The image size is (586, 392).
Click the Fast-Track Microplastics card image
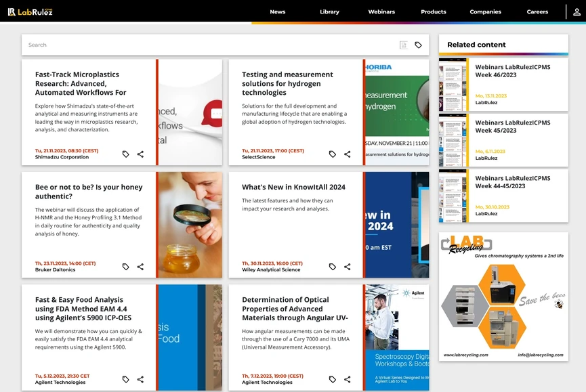190,112
